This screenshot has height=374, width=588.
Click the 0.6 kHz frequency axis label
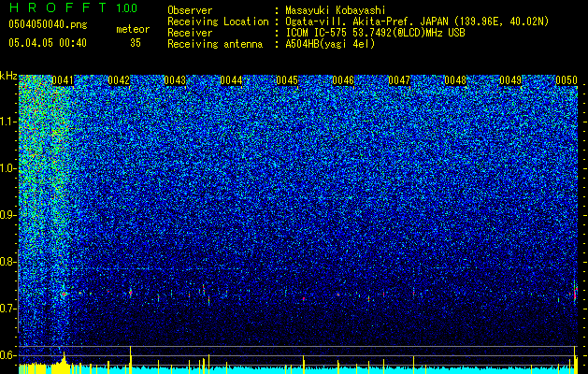(8, 355)
